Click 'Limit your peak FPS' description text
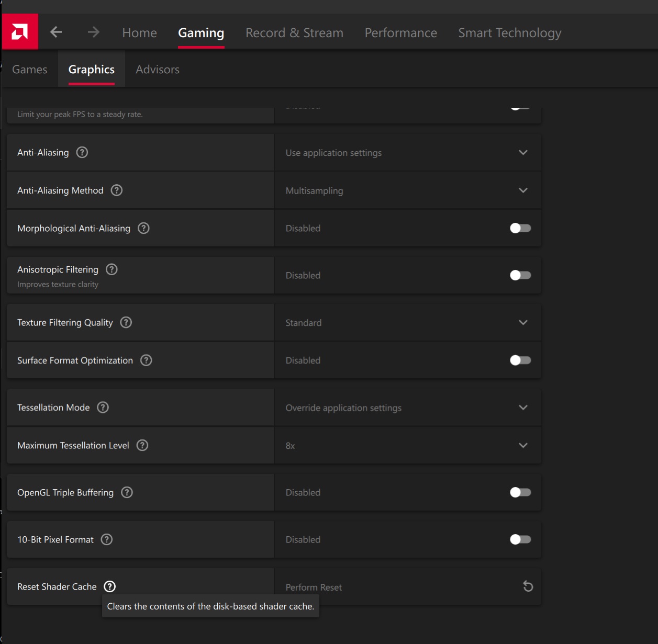658x644 pixels. coord(80,114)
